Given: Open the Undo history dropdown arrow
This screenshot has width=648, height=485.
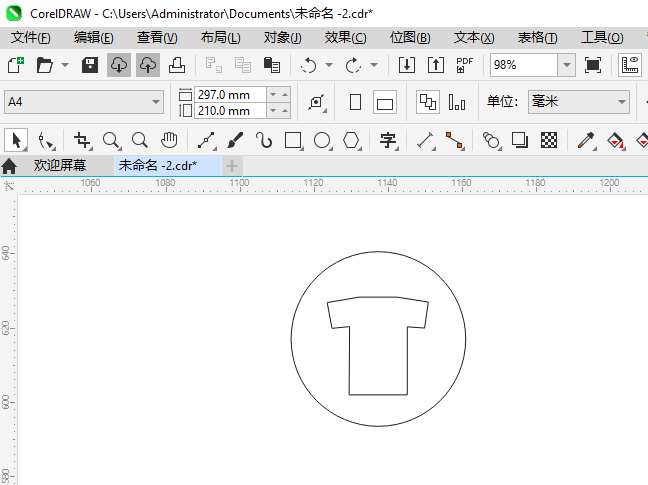Looking at the screenshot, I should click(x=329, y=65).
